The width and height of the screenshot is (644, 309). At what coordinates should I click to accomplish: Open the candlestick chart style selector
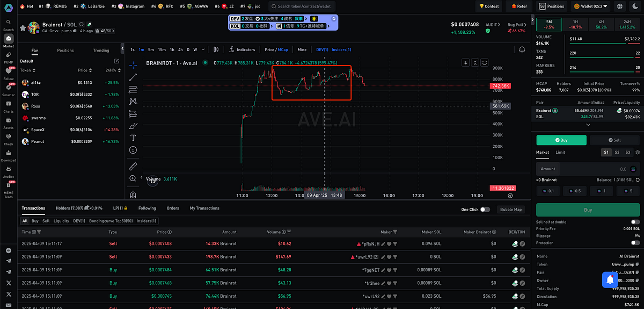pos(216,49)
